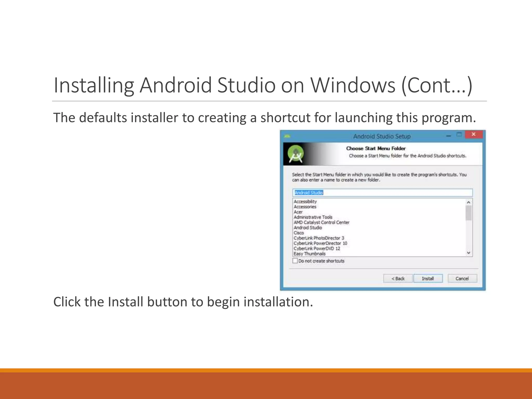Click the folder list scroll down arrow
This screenshot has width=532, height=399.
click(x=469, y=252)
